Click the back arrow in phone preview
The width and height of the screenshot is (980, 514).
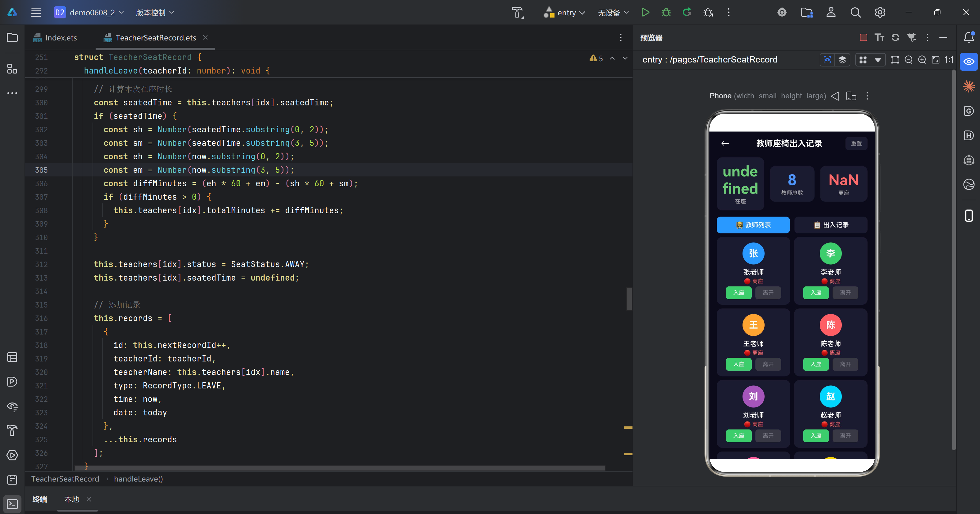pos(725,143)
